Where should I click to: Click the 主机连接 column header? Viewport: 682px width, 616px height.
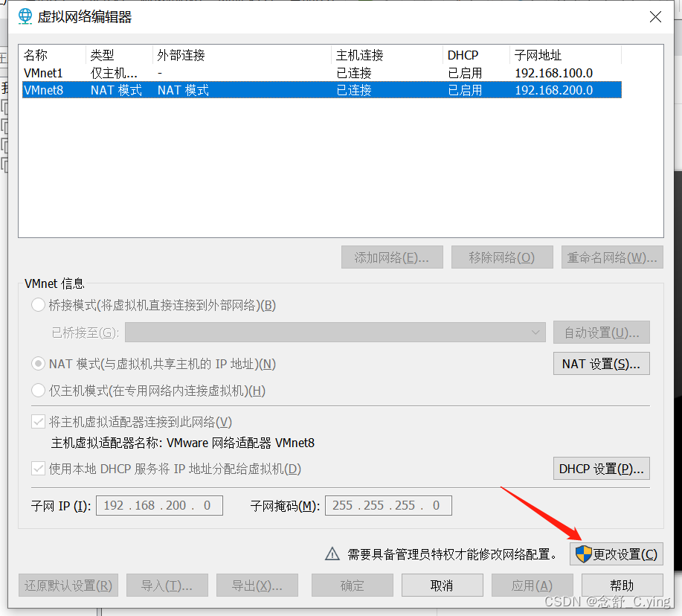point(360,55)
